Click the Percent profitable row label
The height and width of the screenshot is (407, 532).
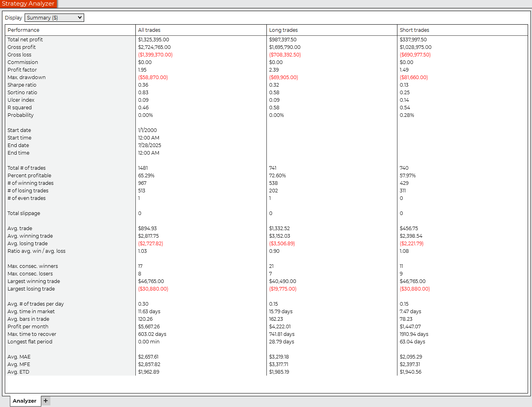pyautogui.click(x=29, y=176)
